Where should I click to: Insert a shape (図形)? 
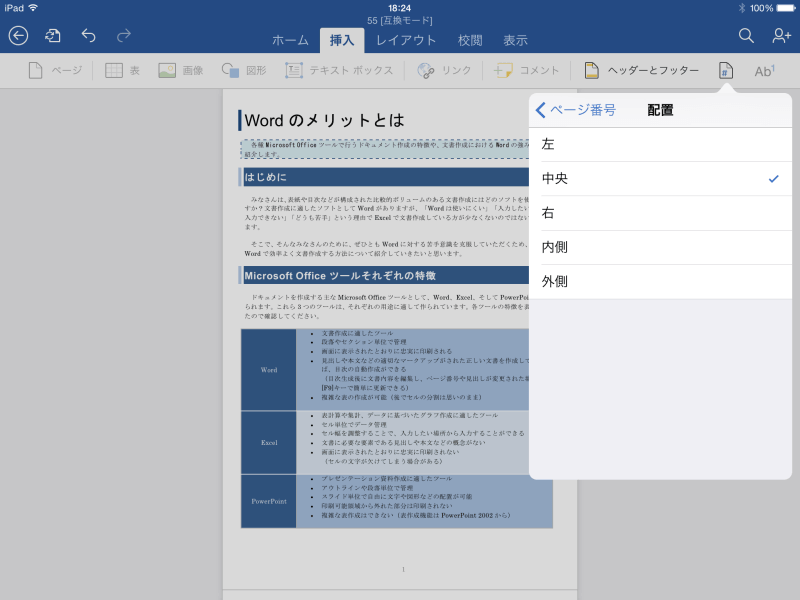[244, 70]
